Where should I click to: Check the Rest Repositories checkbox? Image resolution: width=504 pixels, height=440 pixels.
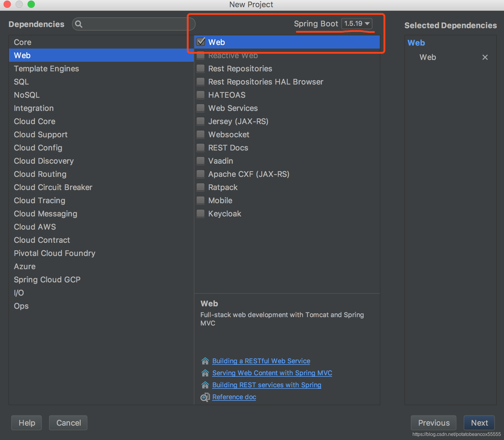[x=201, y=68]
